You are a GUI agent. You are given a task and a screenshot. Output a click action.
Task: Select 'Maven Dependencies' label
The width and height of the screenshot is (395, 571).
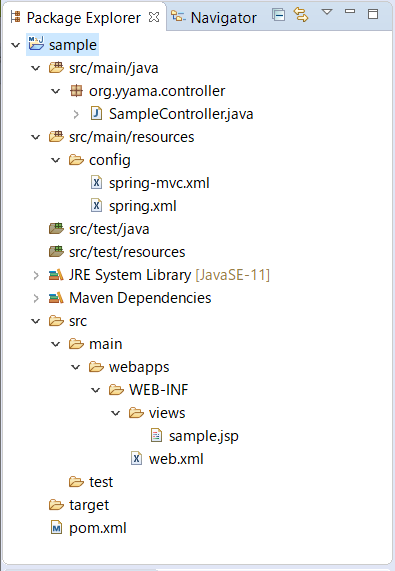140,298
